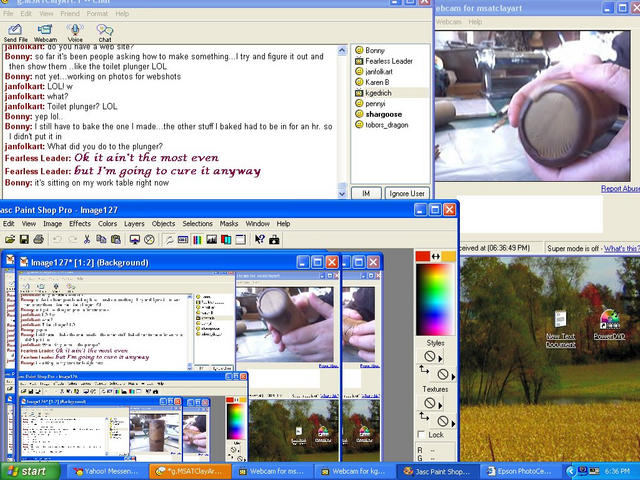Expand the background Styles flyout arrow
The height and width of the screenshot is (480, 640).
click(x=453, y=376)
